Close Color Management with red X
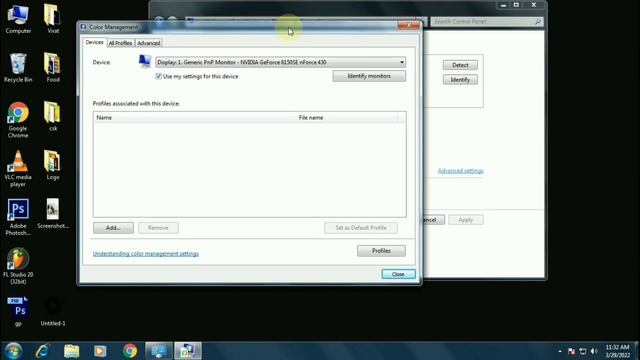The height and width of the screenshot is (360, 640). click(x=409, y=26)
